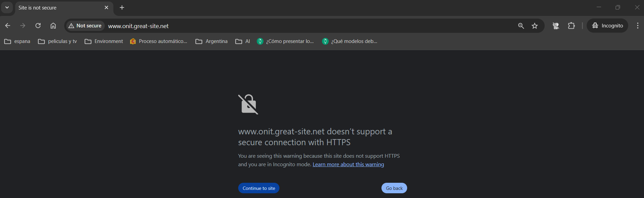
Task: Reload the current page
Action: [x=38, y=26]
